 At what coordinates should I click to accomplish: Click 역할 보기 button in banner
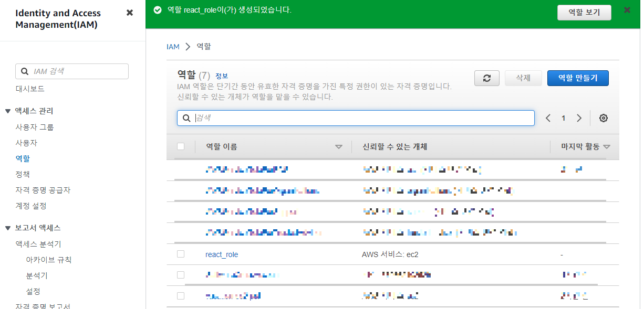point(584,13)
